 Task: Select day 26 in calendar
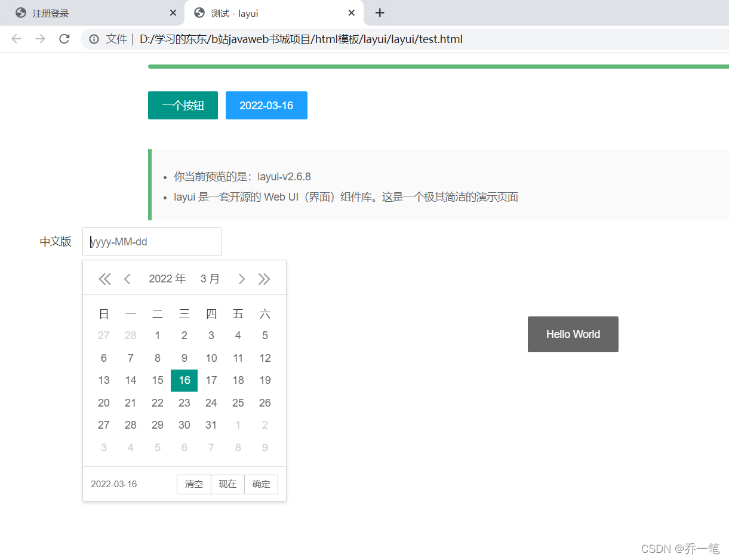click(265, 403)
